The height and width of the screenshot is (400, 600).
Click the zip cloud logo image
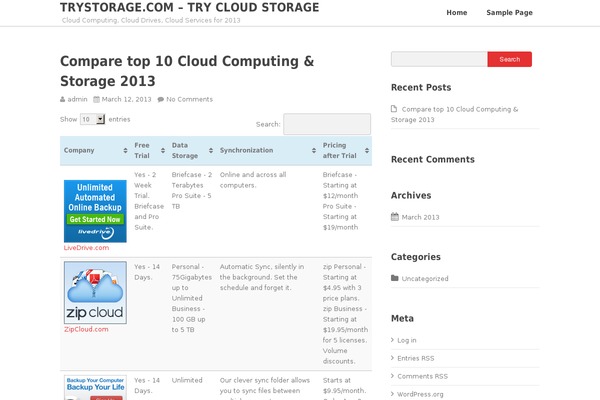[95, 293]
